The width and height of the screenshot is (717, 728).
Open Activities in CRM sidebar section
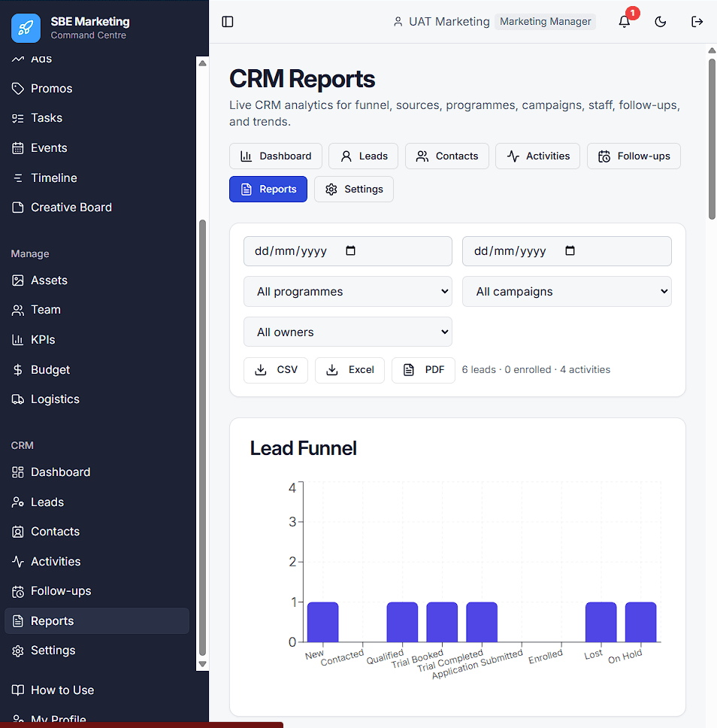pyautogui.click(x=97, y=562)
